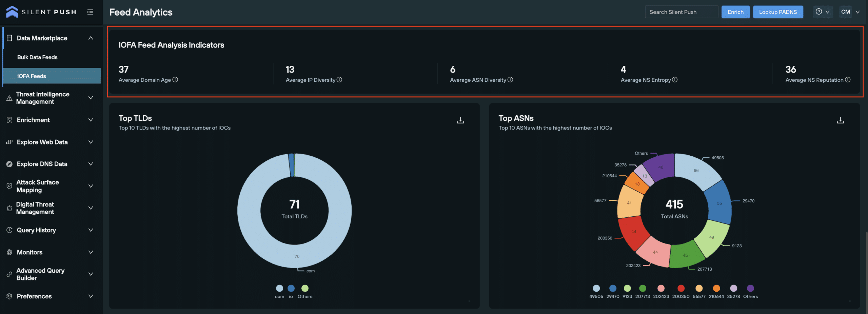Click the Enrich button
Image resolution: width=868 pixels, height=314 pixels.
click(735, 12)
